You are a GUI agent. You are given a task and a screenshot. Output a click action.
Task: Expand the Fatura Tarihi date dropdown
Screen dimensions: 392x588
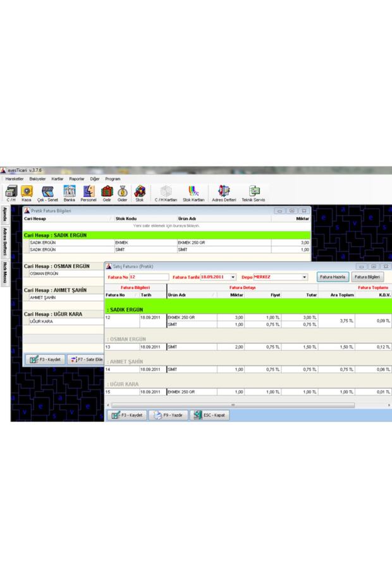coord(233,277)
